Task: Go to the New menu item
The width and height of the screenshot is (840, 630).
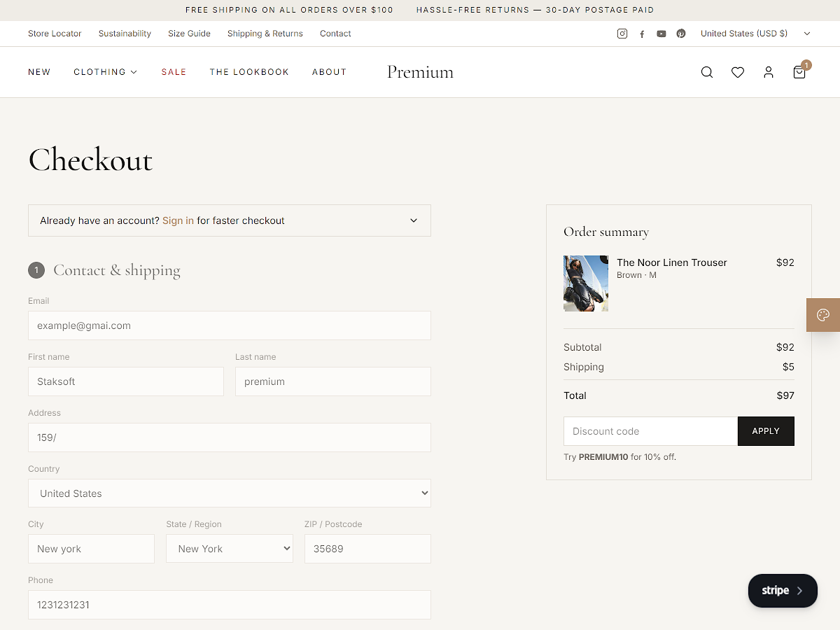Action: click(39, 72)
